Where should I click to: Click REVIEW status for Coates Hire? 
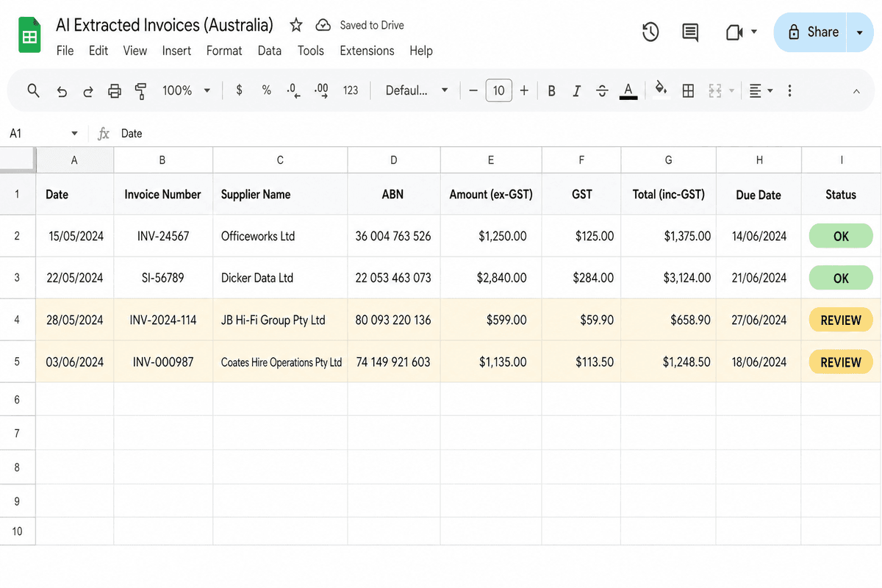click(841, 362)
